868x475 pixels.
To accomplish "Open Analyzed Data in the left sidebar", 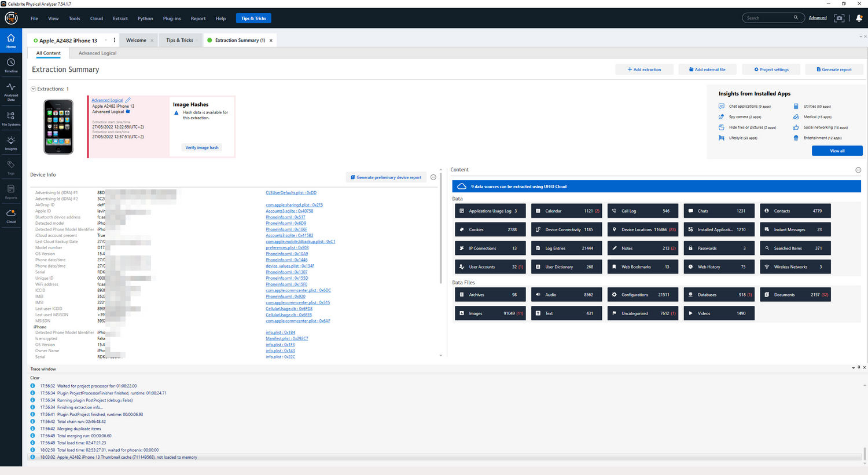I will tap(11, 90).
